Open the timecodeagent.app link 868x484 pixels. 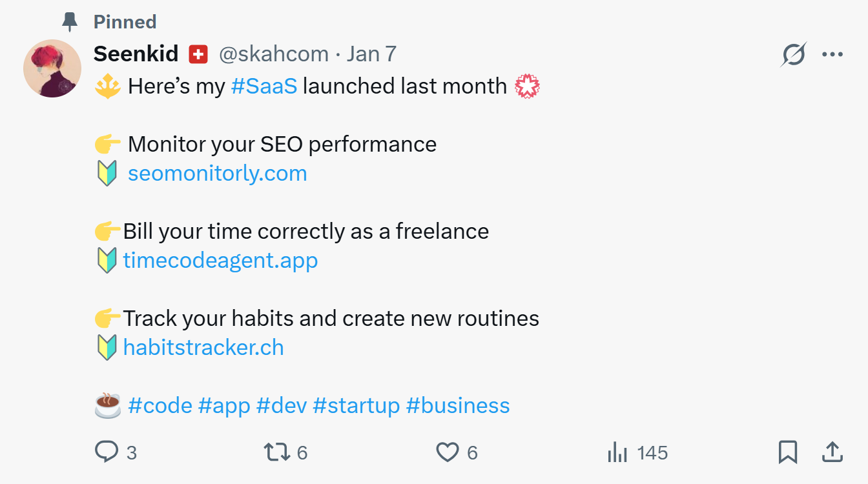(x=220, y=261)
